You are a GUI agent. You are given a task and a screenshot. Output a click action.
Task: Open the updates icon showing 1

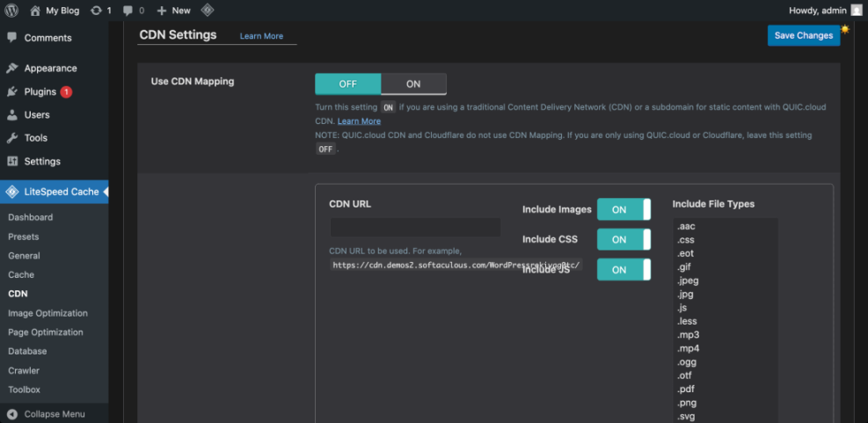pos(97,11)
